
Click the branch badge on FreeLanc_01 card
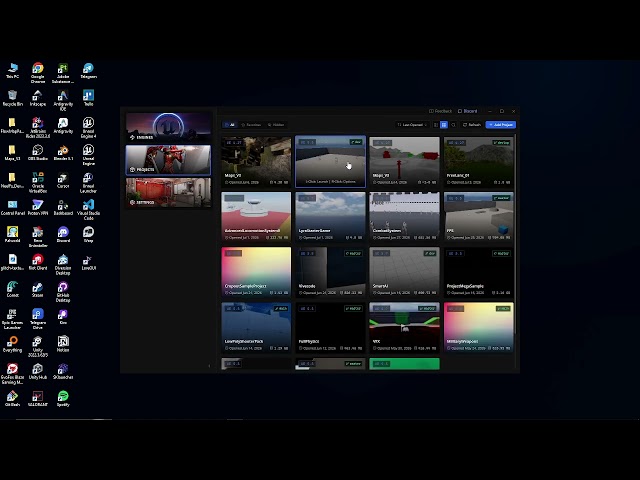pos(501,143)
